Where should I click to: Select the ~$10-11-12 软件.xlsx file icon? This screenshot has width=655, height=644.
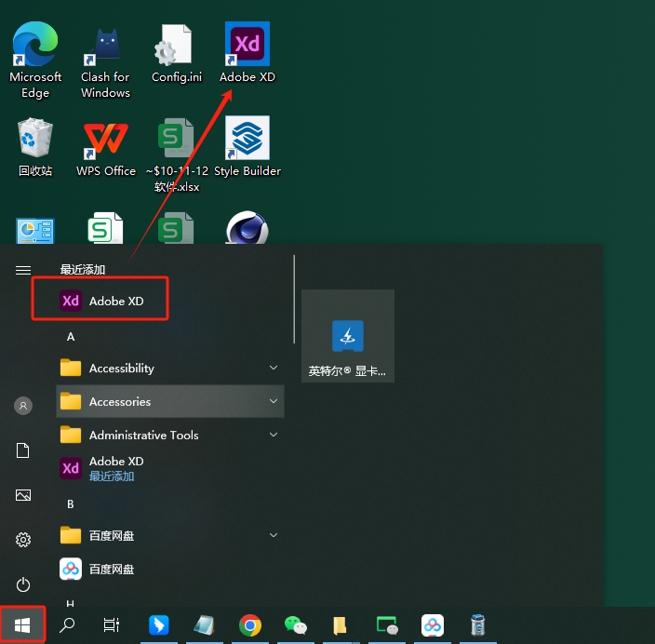pos(177,154)
